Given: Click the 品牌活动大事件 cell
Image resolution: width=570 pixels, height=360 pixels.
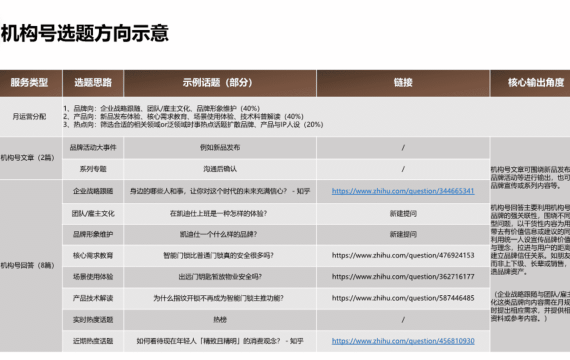Looking at the screenshot, I should (93, 147).
